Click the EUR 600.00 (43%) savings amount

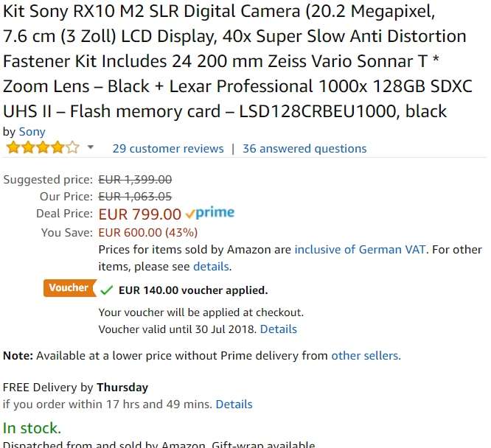pyautogui.click(x=147, y=232)
